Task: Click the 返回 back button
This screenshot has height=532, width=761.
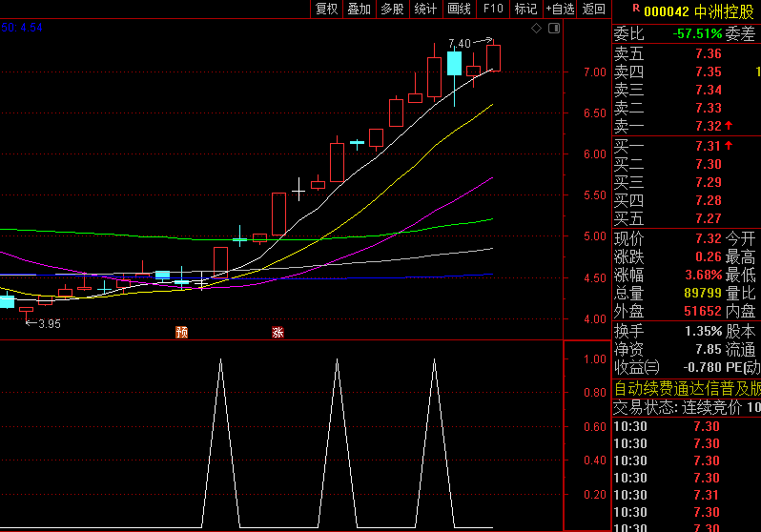Action: point(594,10)
